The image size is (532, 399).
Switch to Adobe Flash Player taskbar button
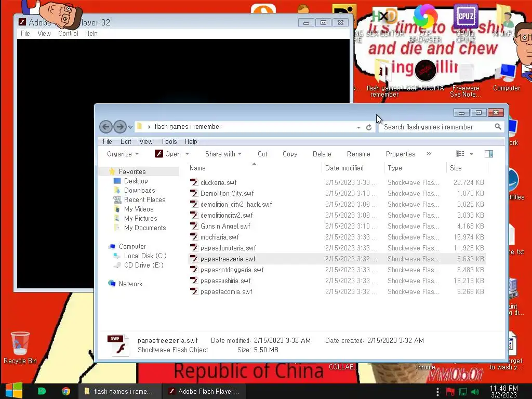pos(204,391)
